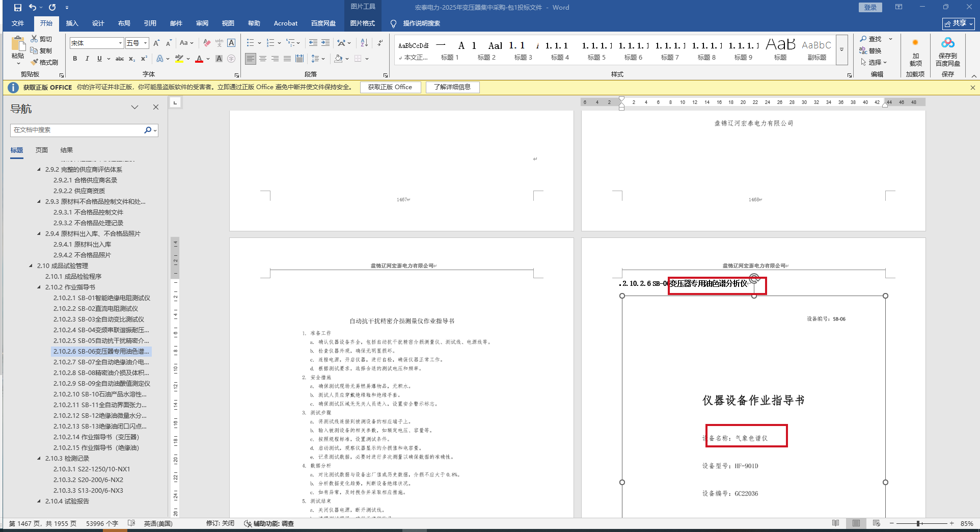Toggle bold formatting

point(75,59)
